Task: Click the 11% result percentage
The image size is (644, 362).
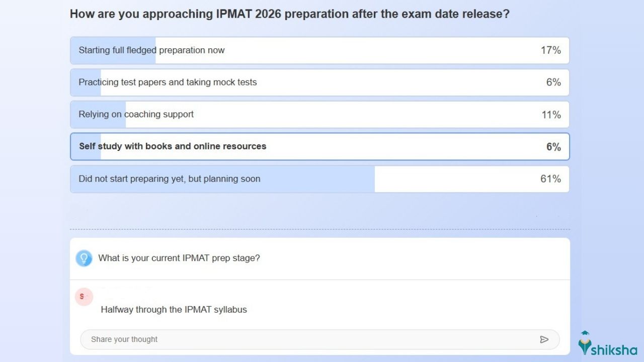Action: [x=551, y=115]
